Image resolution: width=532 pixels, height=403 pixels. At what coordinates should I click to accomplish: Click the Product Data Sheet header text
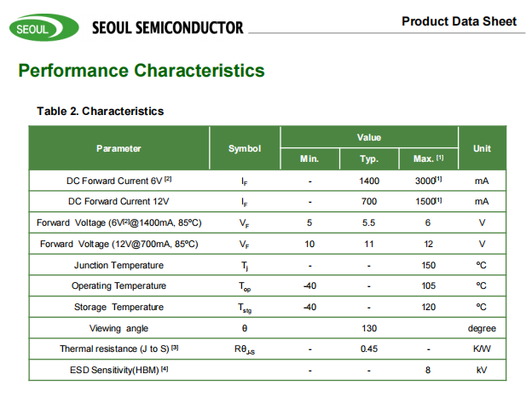coord(459,21)
